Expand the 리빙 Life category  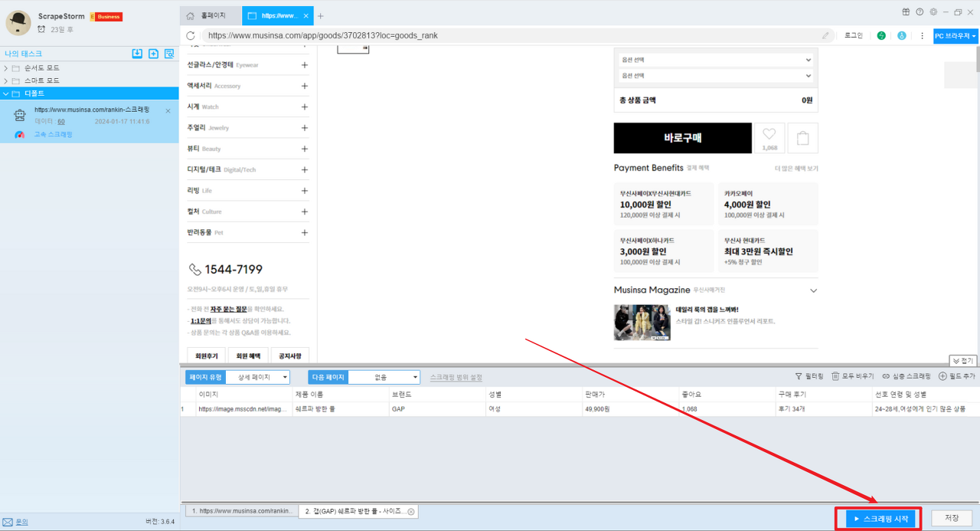tap(305, 190)
